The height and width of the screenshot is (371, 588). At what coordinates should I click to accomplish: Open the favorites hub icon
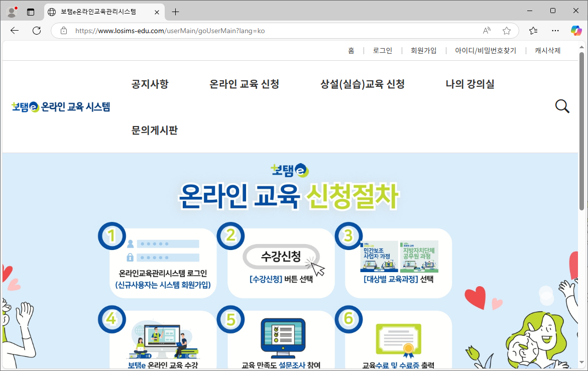533,30
